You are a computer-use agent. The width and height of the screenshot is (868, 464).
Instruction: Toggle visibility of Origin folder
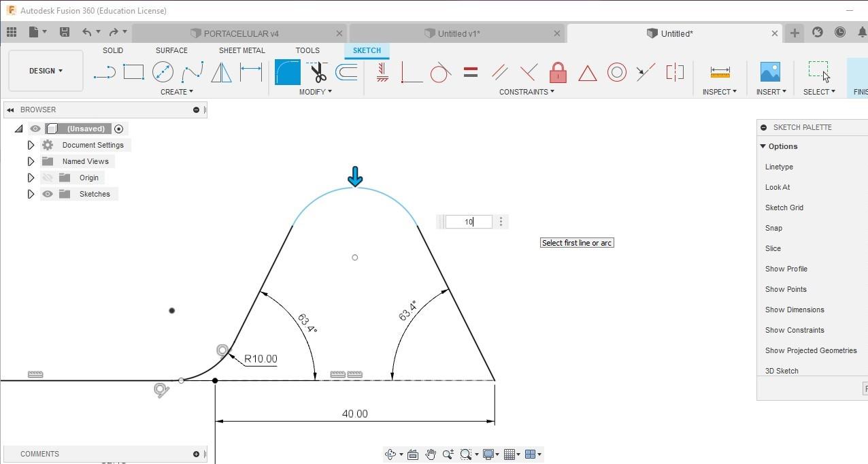(x=47, y=178)
